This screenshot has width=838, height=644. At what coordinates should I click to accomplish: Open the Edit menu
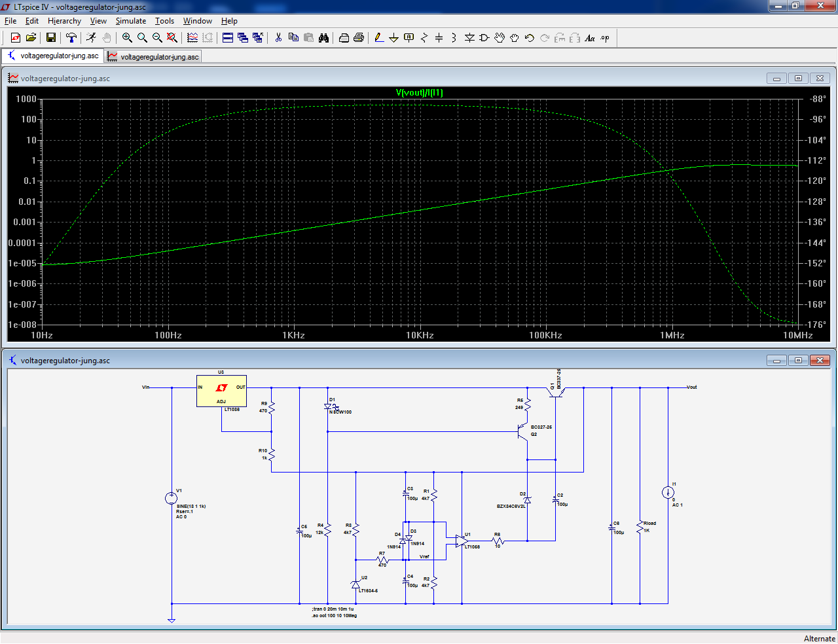(x=32, y=21)
